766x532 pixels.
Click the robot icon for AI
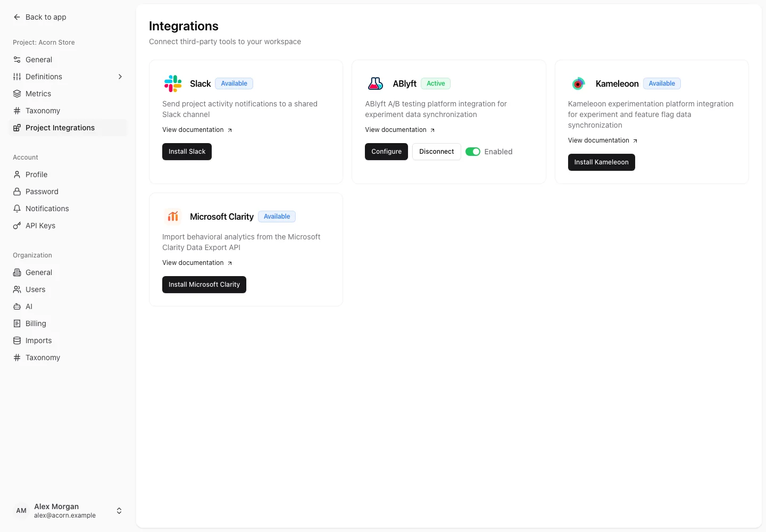[x=17, y=306]
